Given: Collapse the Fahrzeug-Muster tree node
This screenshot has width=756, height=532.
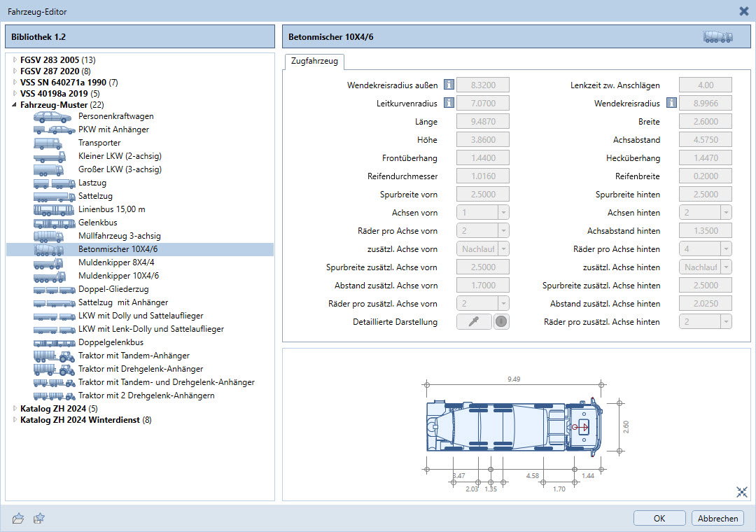Looking at the screenshot, I should [15, 105].
